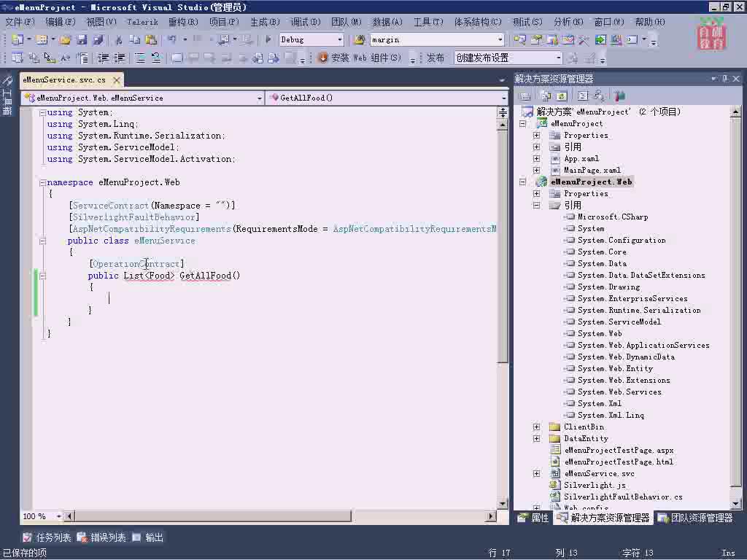Image resolution: width=747 pixels, height=560 pixels.
Task: Expand the ClientBin folder node
Action: [536, 427]
